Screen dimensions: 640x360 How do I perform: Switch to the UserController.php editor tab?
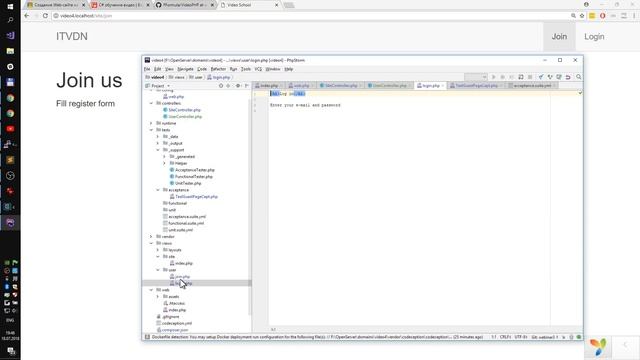(389, 85)
